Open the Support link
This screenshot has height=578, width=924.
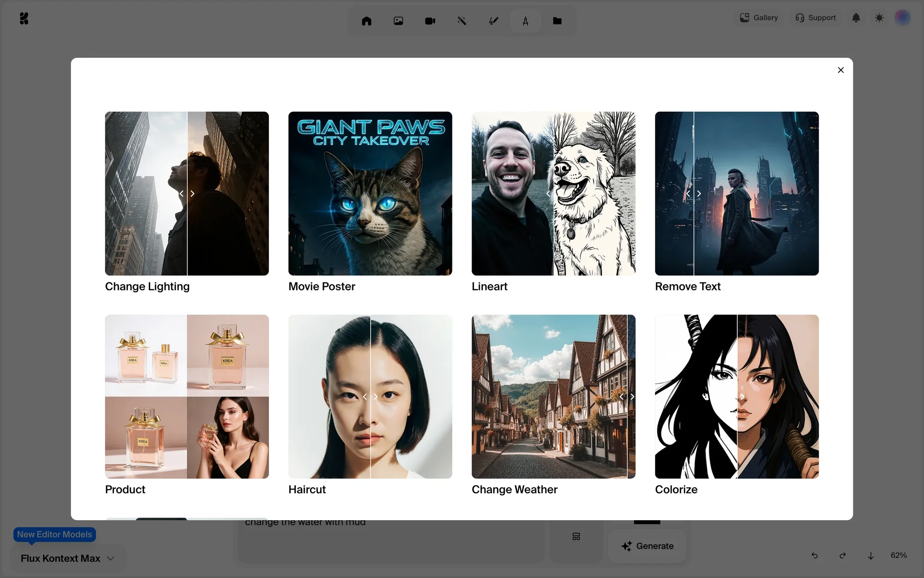tap(815, 18)
